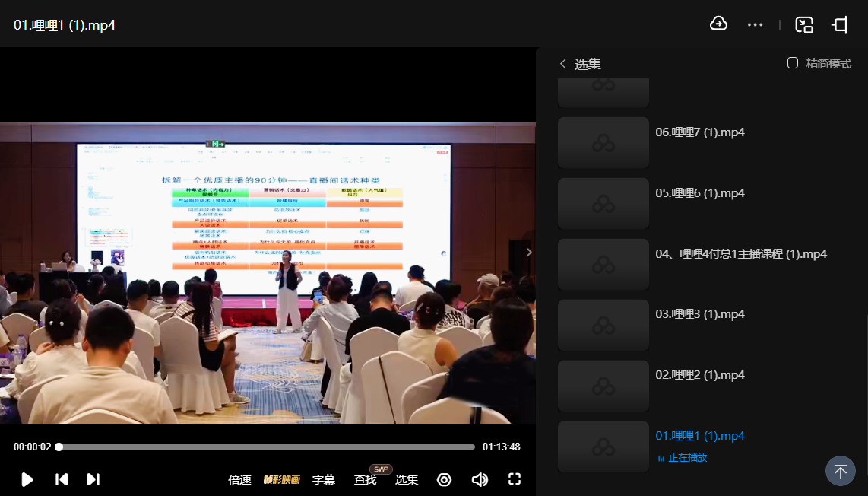Enter fullscreen mode
868x496 pixels.
[x=515, y=479]
